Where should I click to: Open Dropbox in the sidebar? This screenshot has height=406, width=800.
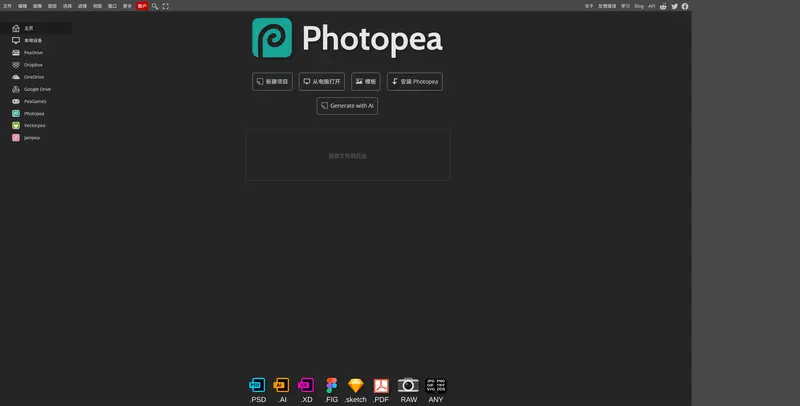click(36, 65)
